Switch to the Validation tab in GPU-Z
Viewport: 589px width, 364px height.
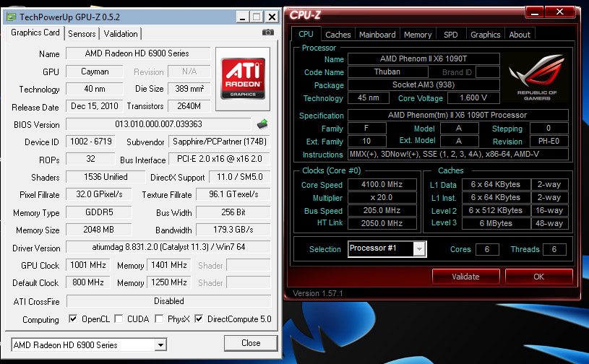pyautogui.click(x=121, y=34)
